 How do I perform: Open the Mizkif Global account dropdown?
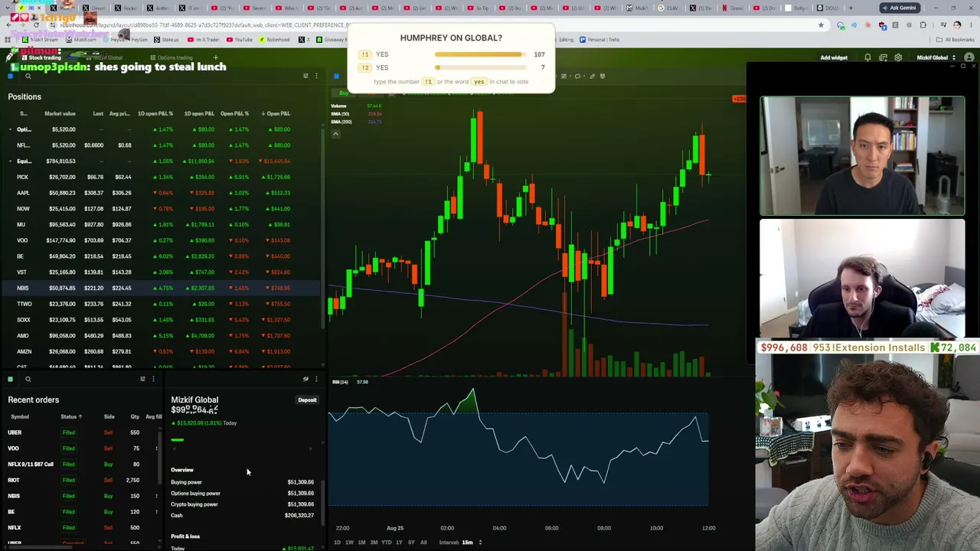pos(936,57)
